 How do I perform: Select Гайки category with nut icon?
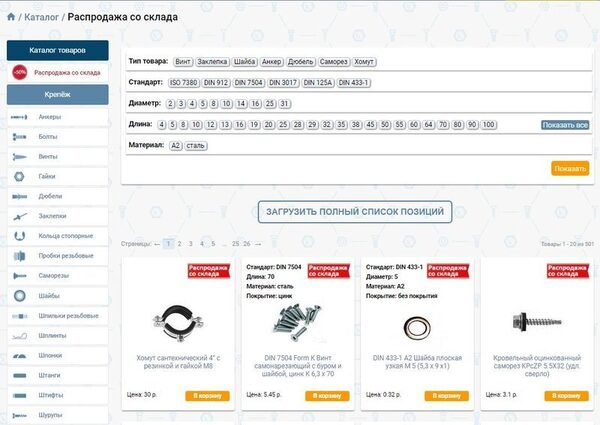tap(47, 175)
